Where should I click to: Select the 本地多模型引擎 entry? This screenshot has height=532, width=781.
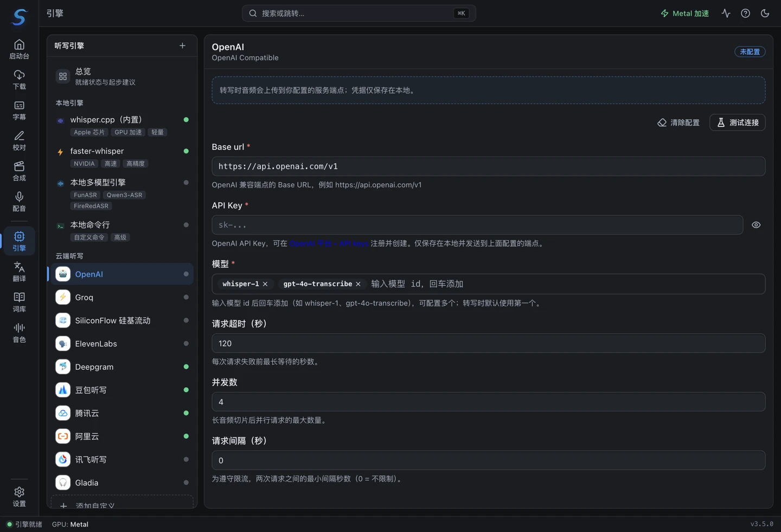click(122, 194)
